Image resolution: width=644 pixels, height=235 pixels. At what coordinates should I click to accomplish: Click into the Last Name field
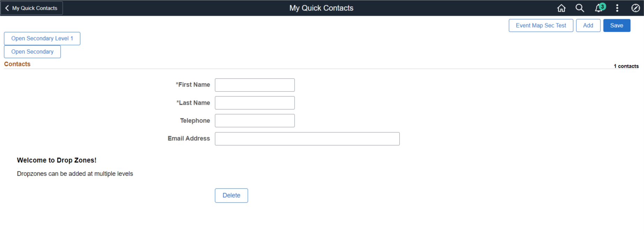(x=255, y=103)
